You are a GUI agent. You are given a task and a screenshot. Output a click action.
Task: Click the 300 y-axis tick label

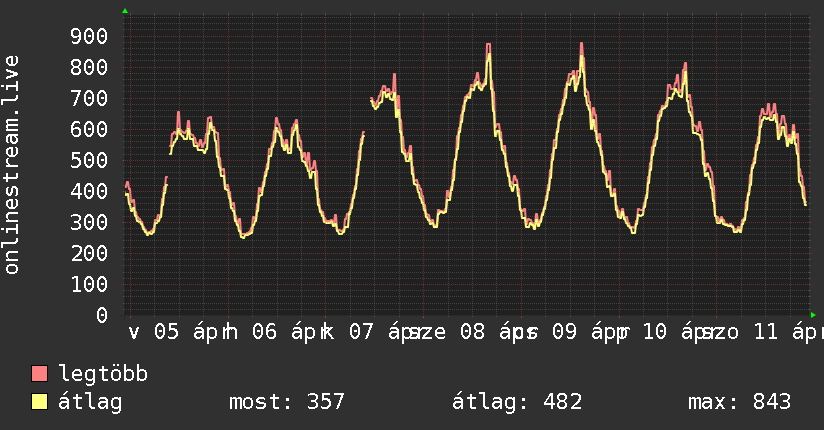(89, 223)
